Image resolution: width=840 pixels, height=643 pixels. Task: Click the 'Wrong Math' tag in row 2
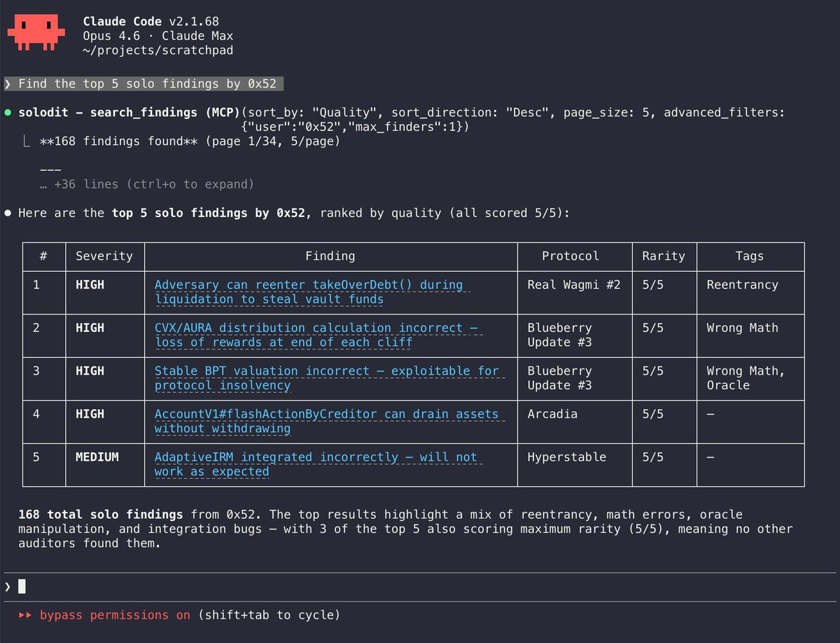tap(742, 328)
